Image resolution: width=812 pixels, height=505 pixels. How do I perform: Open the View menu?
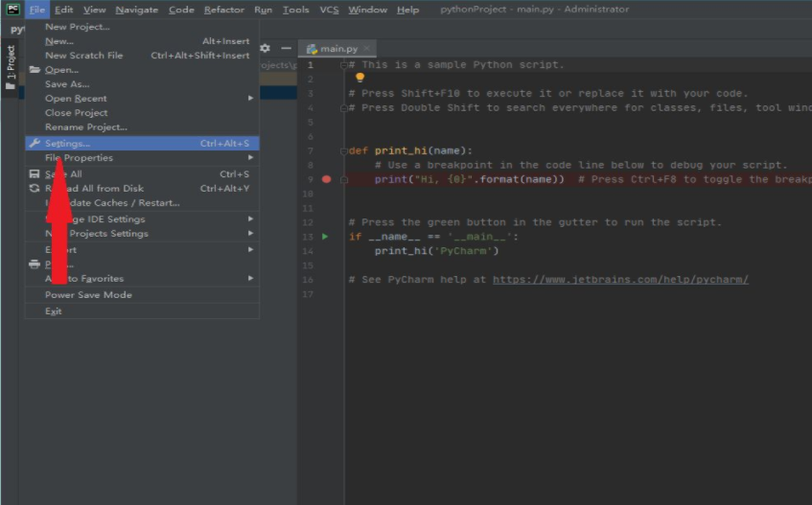click(x=94, y=10)
